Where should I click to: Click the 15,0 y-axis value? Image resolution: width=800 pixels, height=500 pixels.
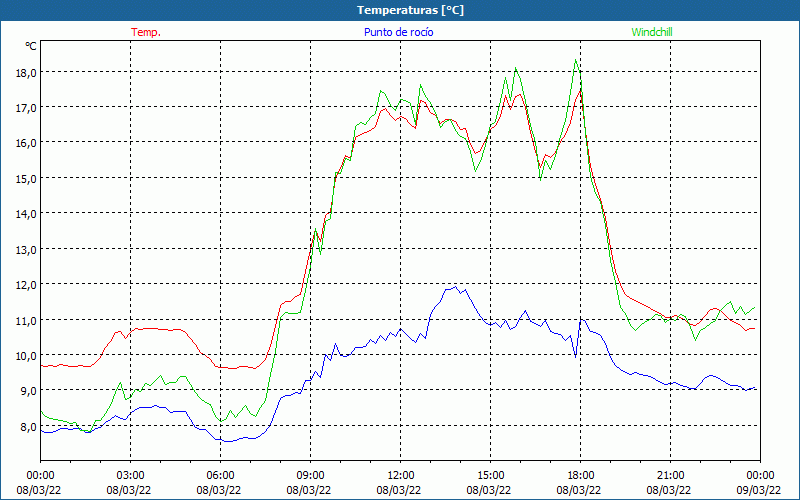pos(26,178)
